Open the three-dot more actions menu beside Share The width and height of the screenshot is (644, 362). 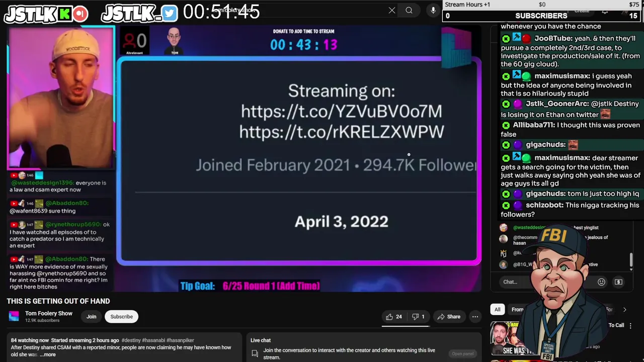[x=475, y=317]
